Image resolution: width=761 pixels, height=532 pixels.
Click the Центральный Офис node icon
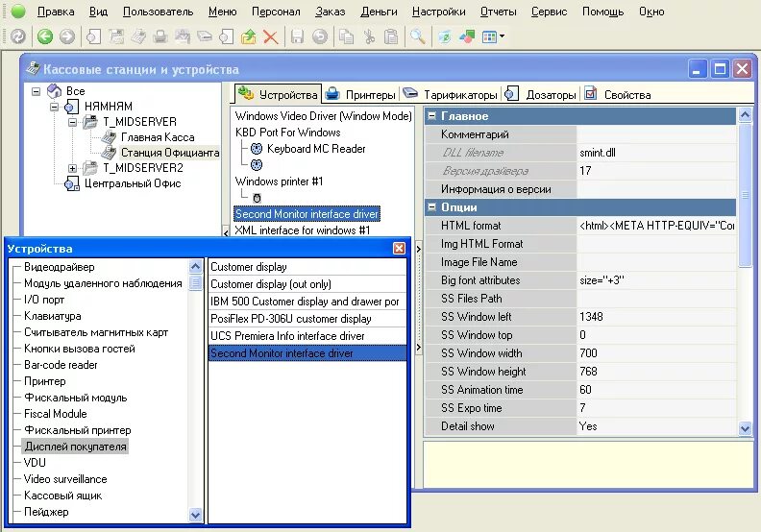pos(72,183)
